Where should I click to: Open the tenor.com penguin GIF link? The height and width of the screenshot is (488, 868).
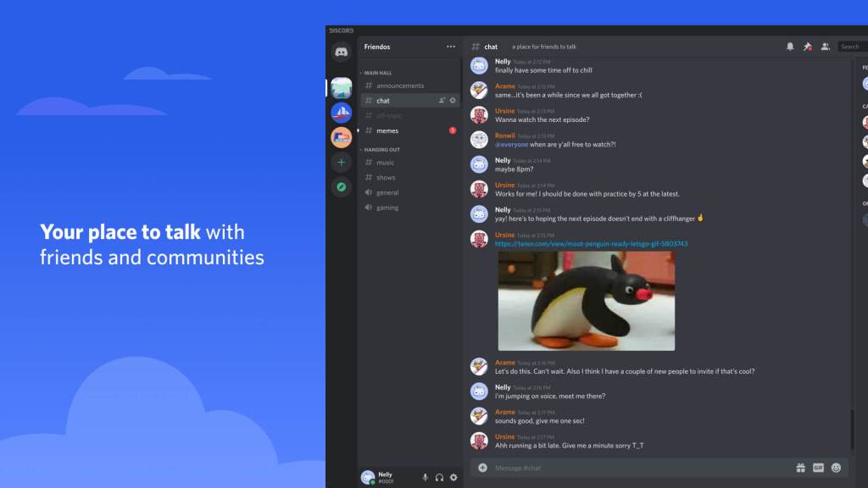(x=591, y=243)
